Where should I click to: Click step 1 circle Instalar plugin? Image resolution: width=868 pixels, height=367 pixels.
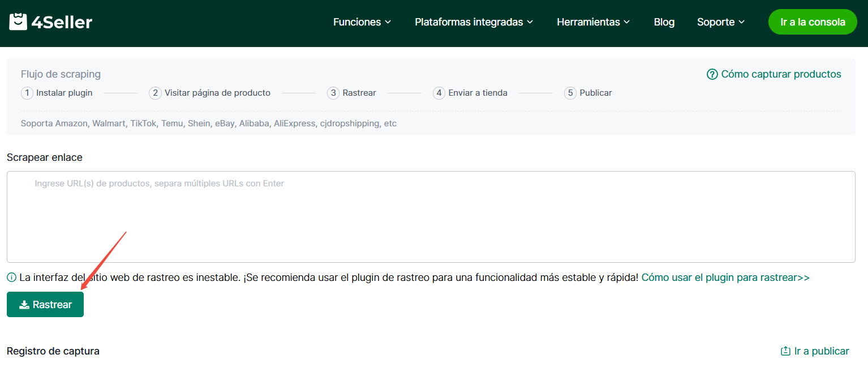pyautogui.click(x=27, y=93)
